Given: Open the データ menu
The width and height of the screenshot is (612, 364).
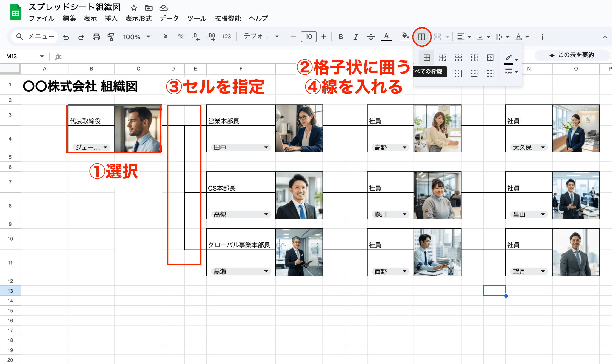Looking at the screenshot, I should (169, 18).
